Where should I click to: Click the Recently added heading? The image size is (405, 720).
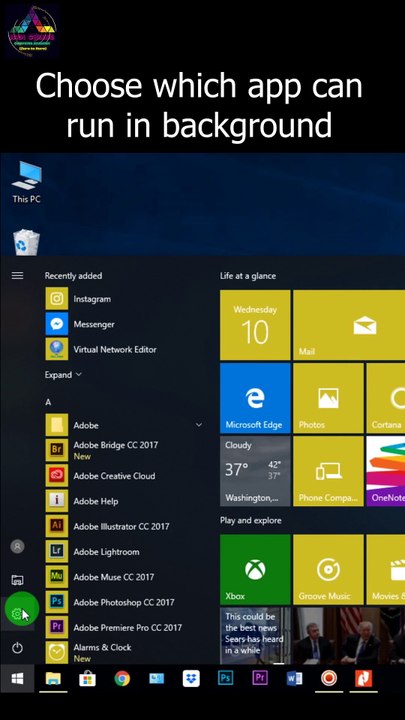click(73, 276)
